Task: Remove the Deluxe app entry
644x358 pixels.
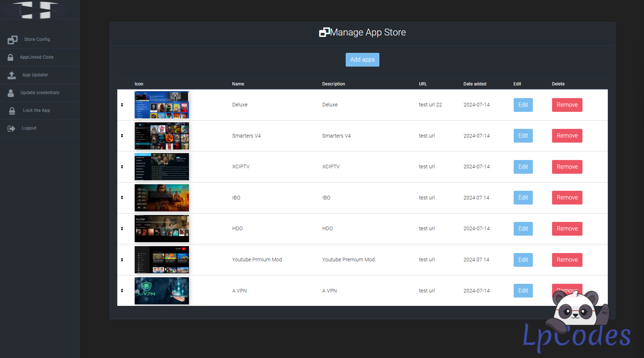Action: tap(567, 105)
